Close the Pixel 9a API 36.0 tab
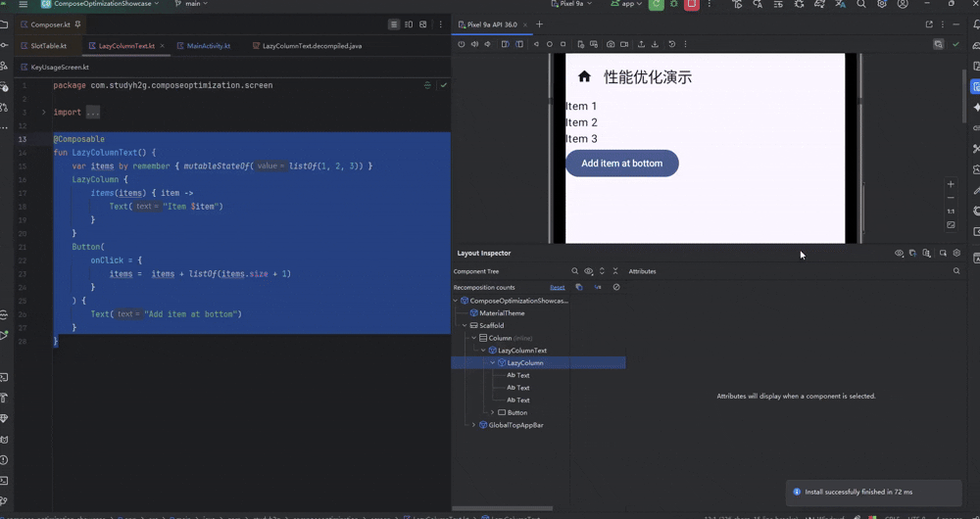This screenshot has width=980, height=519. [525, 25]
